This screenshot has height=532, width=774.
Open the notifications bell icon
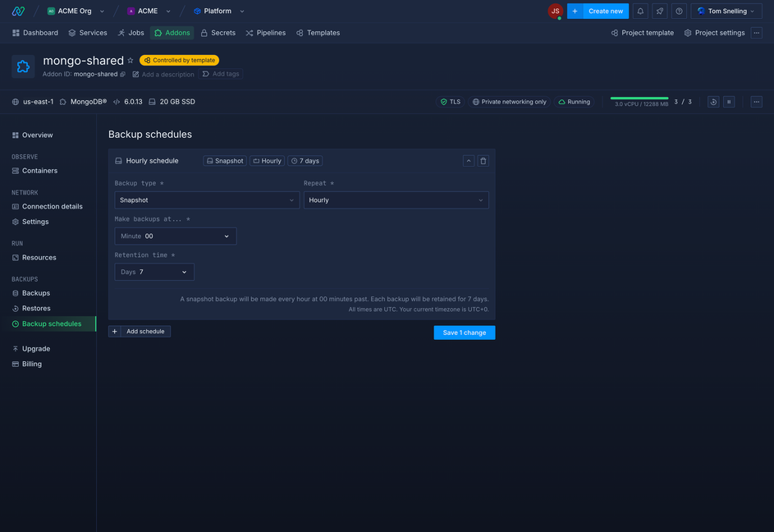coord(641,11)
